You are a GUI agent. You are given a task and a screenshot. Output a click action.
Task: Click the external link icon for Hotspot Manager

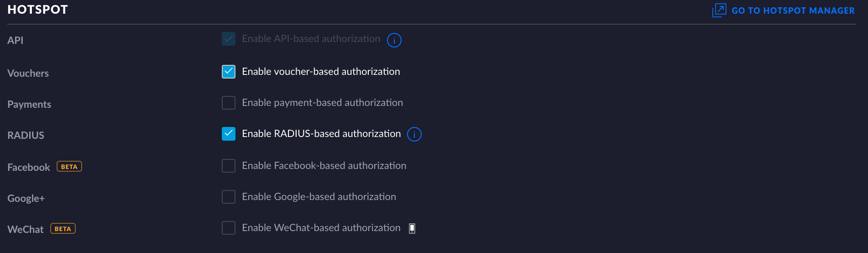coord(719,10)
